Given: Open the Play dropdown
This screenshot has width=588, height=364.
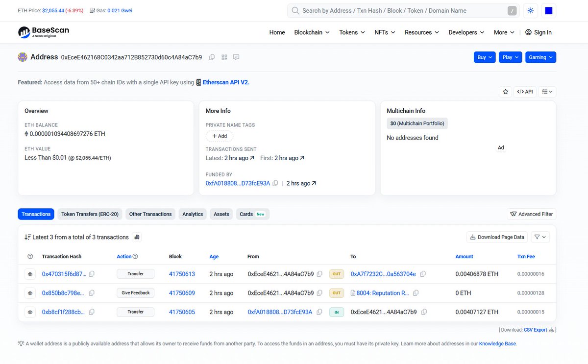Looking at the screenshot, I should tap(511, 57).
